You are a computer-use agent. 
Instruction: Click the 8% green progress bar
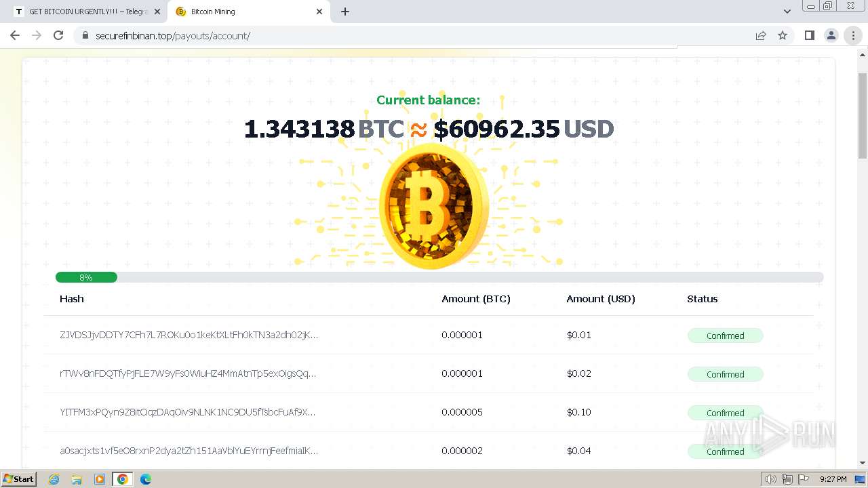86,277
